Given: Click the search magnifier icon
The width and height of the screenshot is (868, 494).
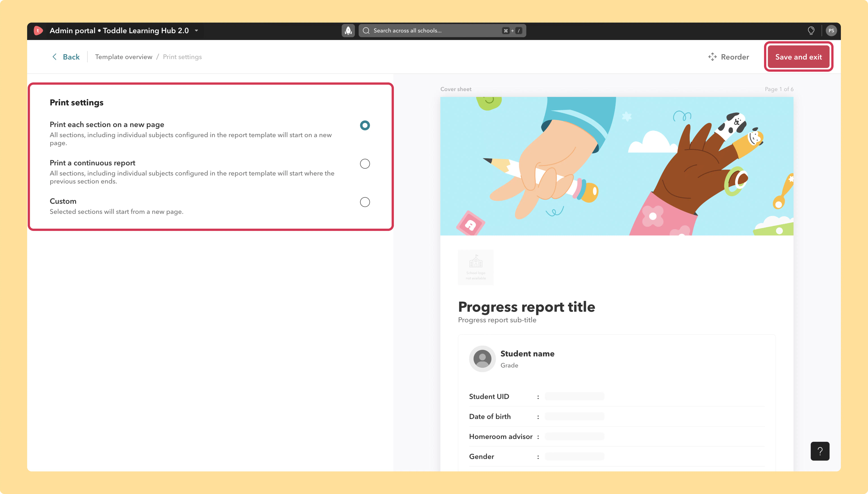Looking at the screenshot, I should [366, 30].
